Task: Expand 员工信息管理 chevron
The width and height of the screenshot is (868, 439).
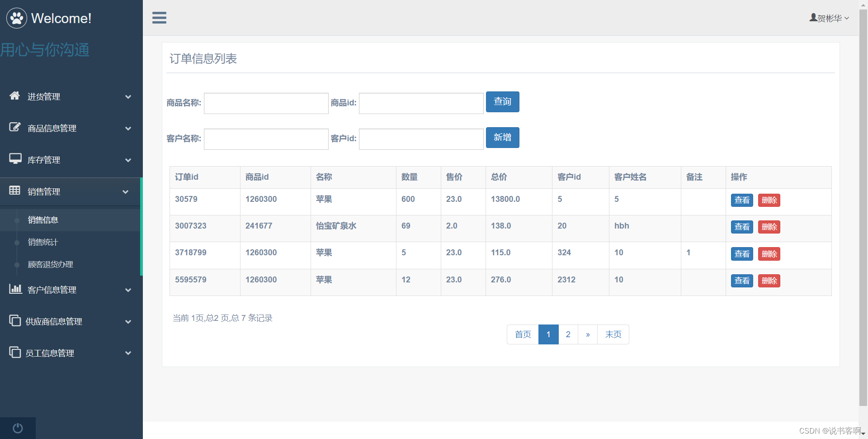Action: pos(128,353)
